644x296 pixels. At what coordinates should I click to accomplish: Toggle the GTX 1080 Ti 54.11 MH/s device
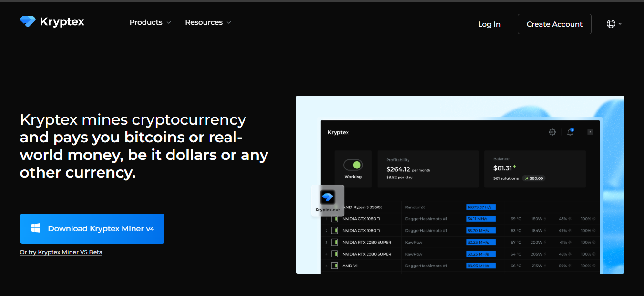pyautogui.click(x=335, y=219)
